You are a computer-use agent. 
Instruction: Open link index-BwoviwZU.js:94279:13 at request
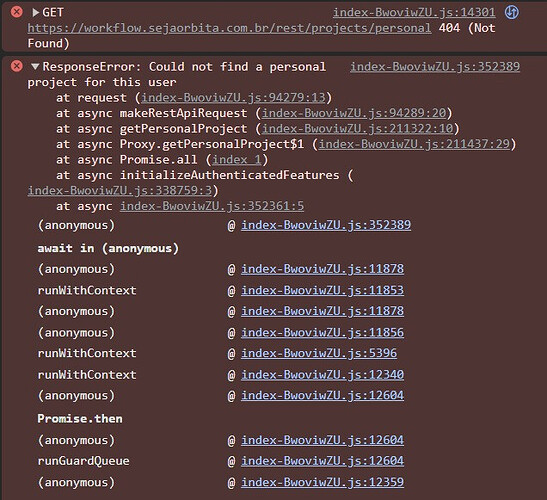[233, 97]
